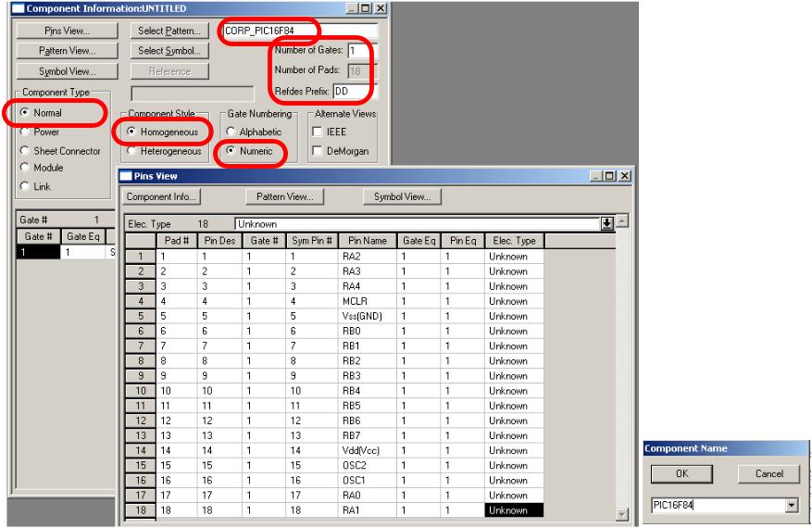This screenshot has width=812, height=528.
Task: Maximize the Pins View window
Action: [610, 176]
